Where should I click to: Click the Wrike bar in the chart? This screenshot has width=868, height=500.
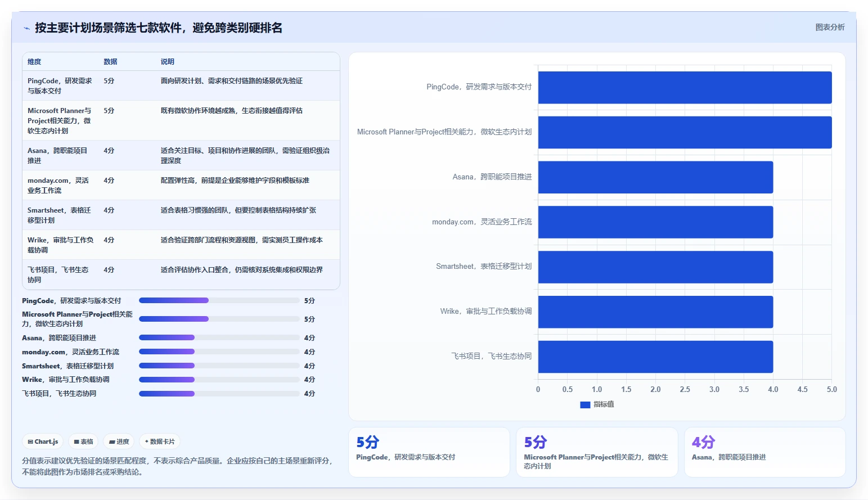[x=655, y=312]
